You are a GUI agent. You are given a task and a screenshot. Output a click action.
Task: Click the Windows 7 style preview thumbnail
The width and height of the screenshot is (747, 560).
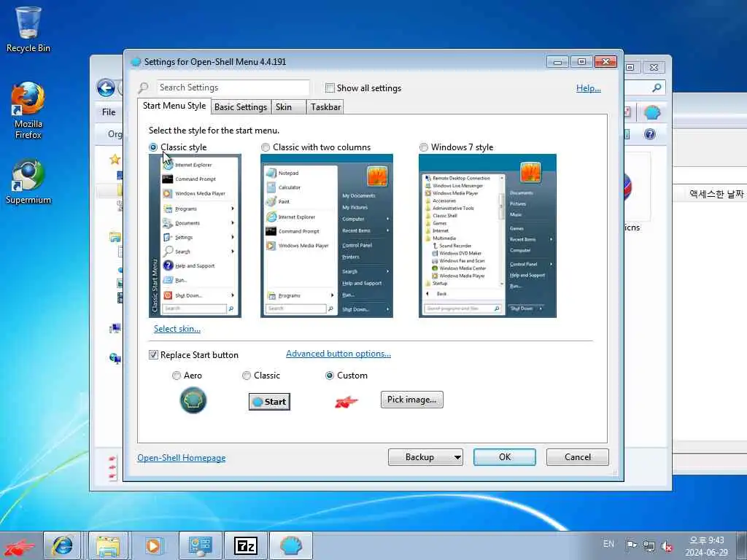(x=487, y=236)
